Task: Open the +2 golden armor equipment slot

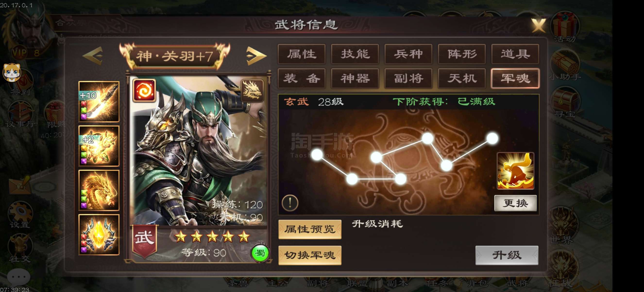Action: coord(99,146)
